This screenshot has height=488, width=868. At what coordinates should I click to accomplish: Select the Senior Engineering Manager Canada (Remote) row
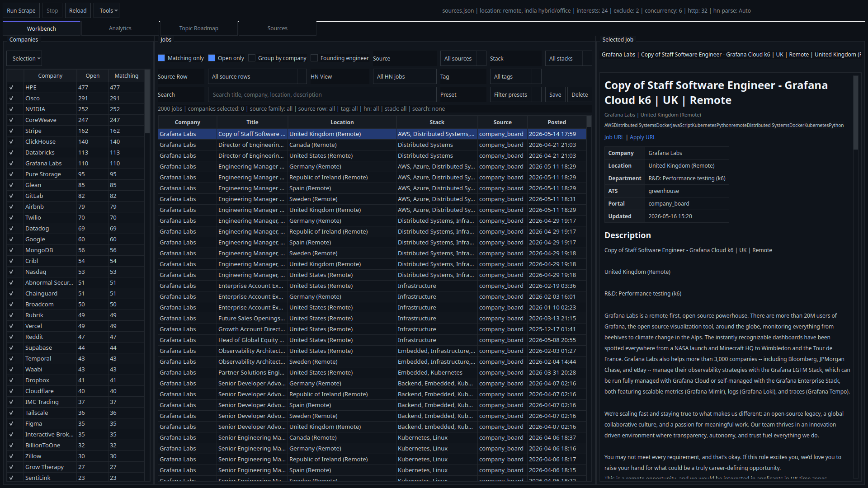click(x=372, y=438)
